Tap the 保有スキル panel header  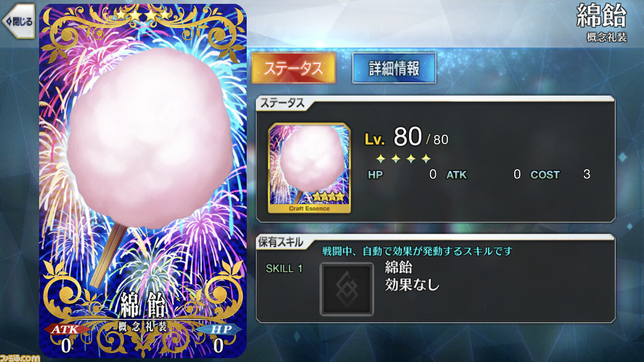click(x=281, y=242)
